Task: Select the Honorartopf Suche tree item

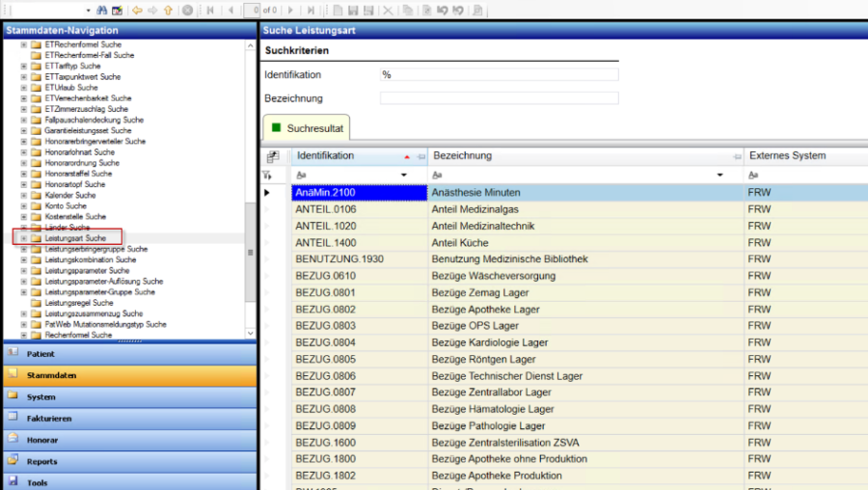Action: (x=74, y=184)
